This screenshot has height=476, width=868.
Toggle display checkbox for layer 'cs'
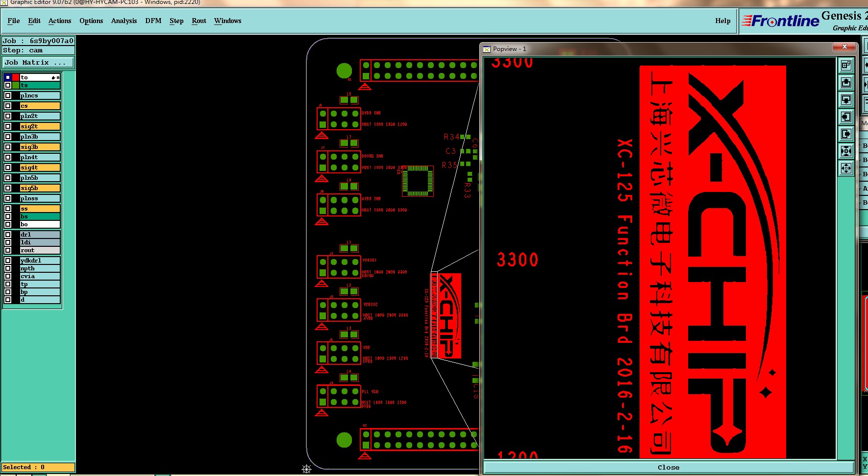[x=8, y=106]
